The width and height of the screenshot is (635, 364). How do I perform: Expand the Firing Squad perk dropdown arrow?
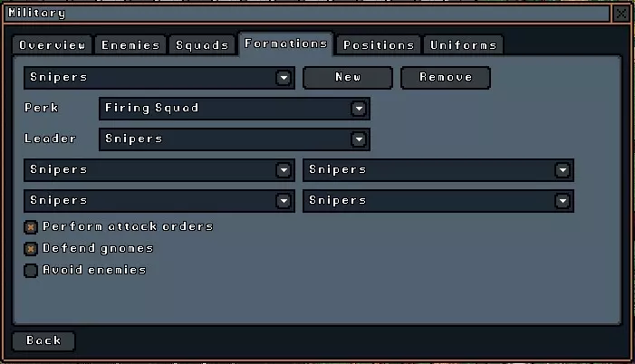coord(359,109)
